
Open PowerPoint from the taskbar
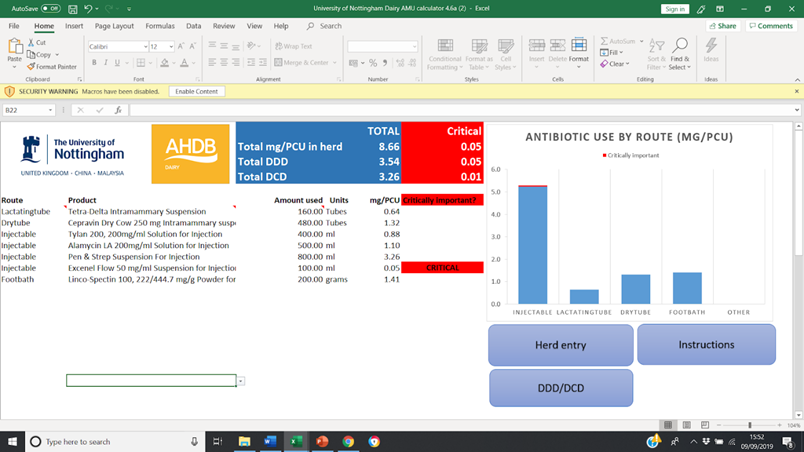322,441
